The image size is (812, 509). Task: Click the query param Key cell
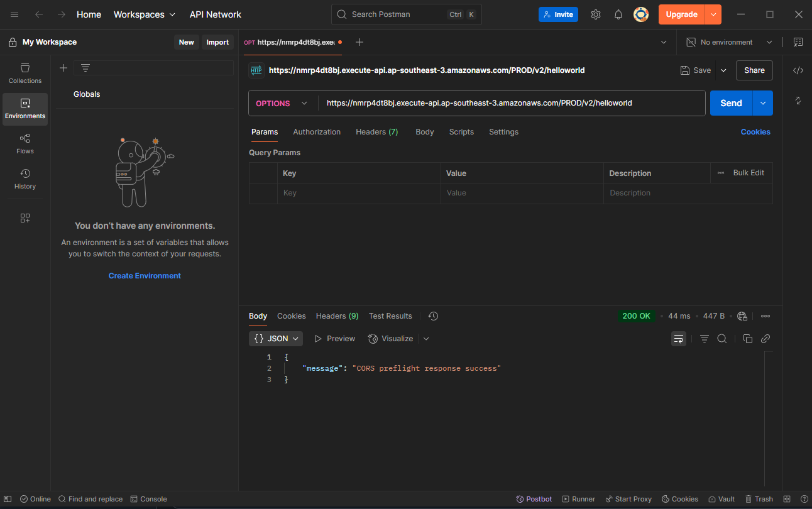(359, 193)
